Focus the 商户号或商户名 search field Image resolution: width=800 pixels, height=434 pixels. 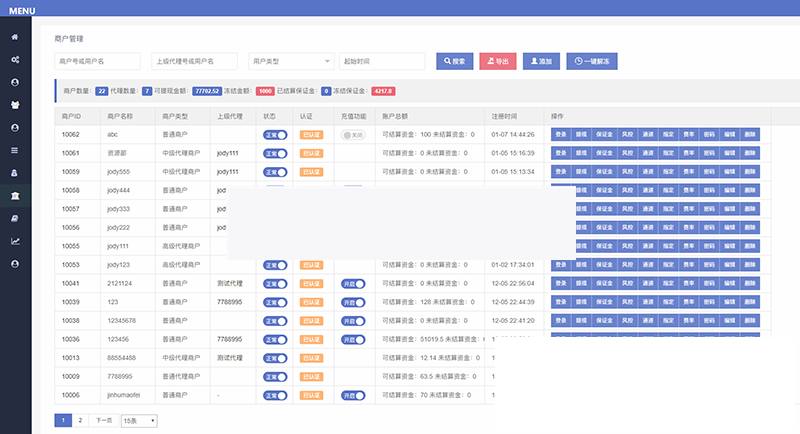(x=97, y=61)
